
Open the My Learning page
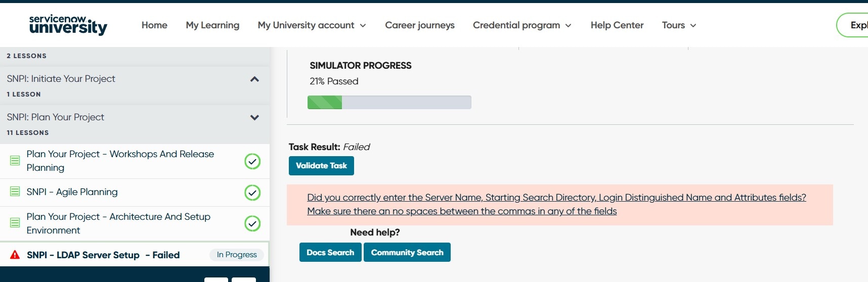point(212,25)
